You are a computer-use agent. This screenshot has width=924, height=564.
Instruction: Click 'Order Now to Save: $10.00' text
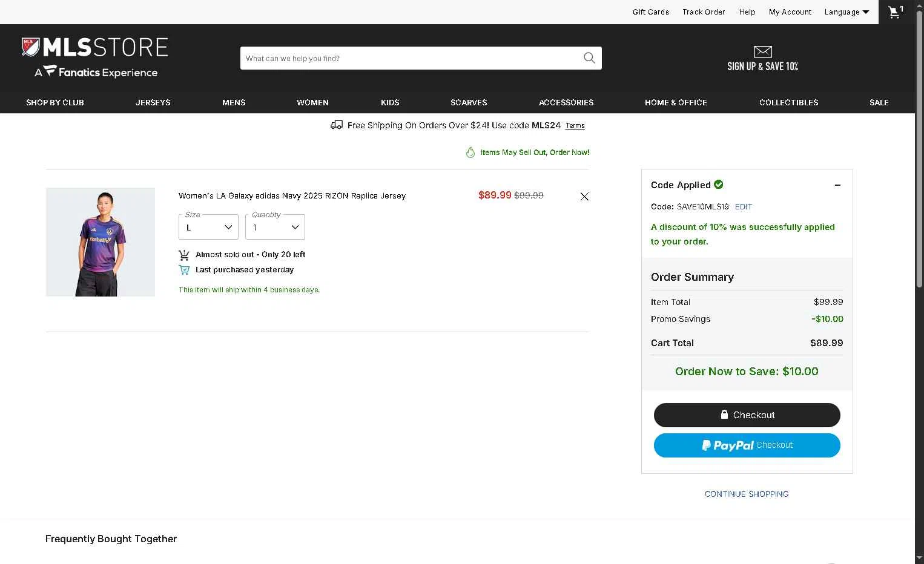coord(747,372)
